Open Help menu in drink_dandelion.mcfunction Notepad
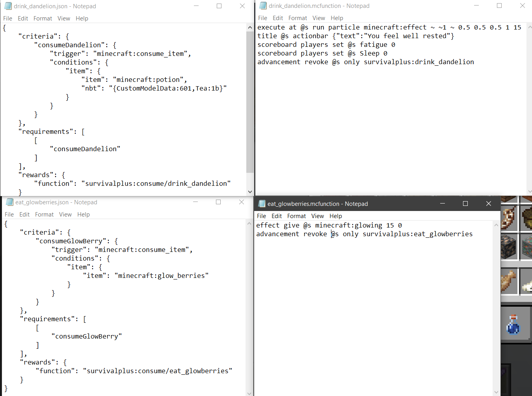 coord(337,18)
